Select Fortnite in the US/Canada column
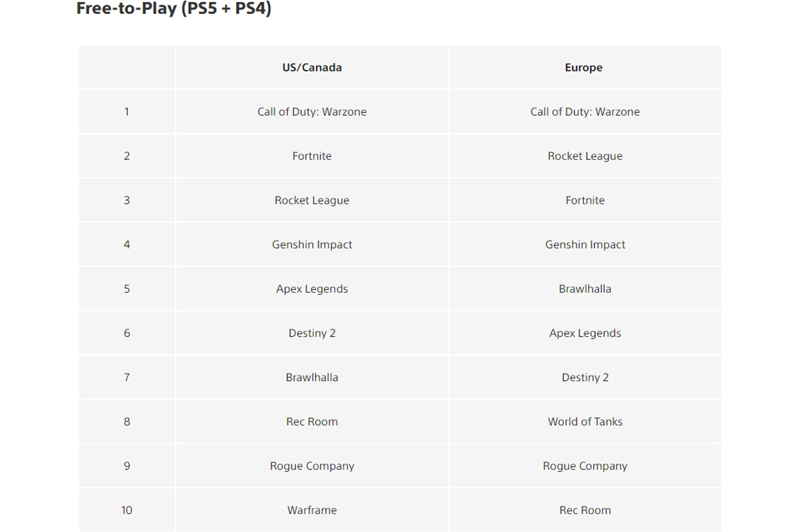This screenshot has width=798, height=532. click(x=312, y=156)
